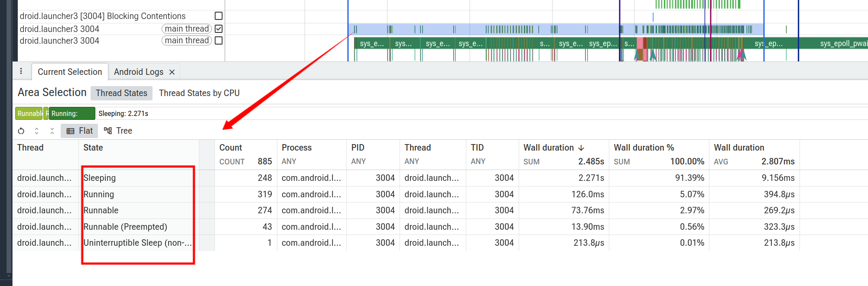Image resolution: width=868 pixels, height=286 pixels.
Task: Toggle the Blocking Contentions track checkbox
Action: (x=218, y=16)
